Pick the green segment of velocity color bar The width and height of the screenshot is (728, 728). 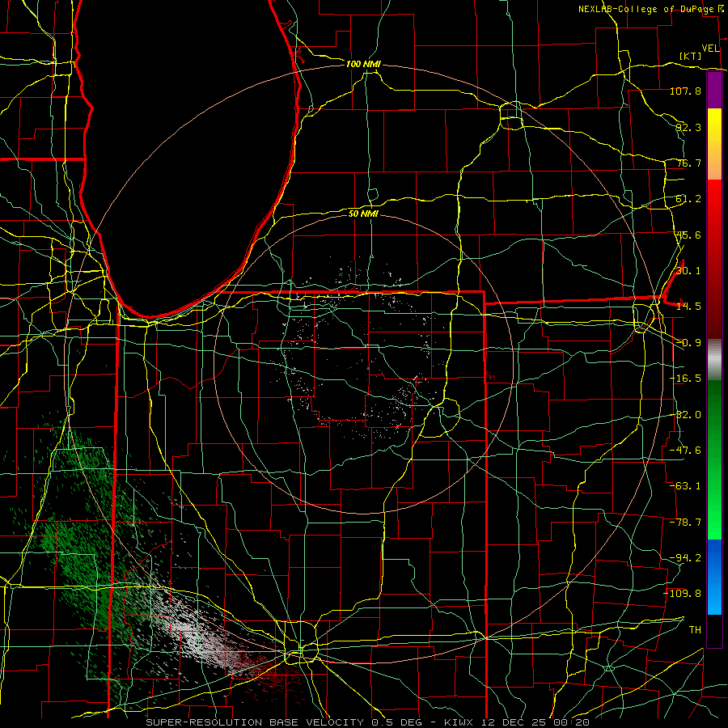714,459
